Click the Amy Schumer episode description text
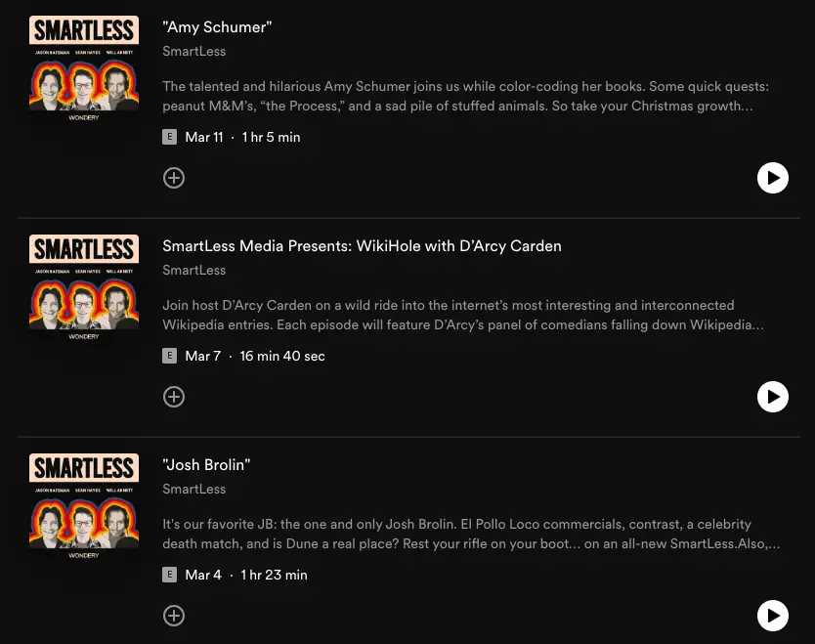The image size is (815, 644). pyautogui.click(x=457, y=96)
